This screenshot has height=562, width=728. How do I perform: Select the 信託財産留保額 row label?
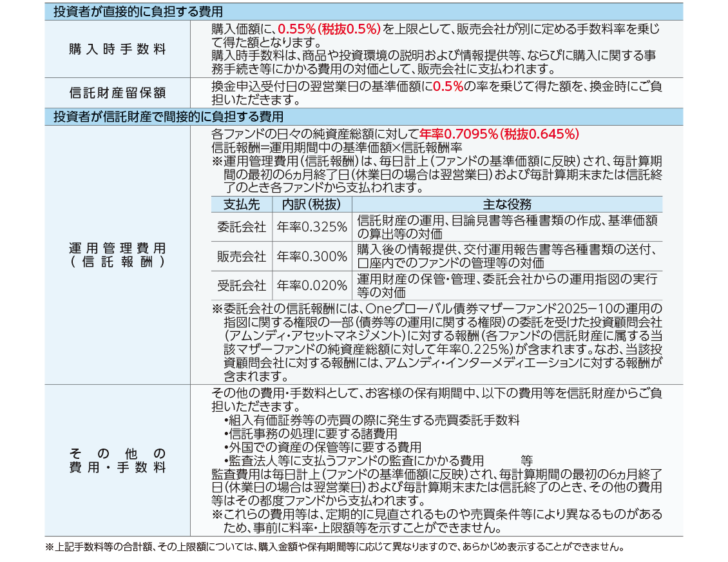coord(117,93)
